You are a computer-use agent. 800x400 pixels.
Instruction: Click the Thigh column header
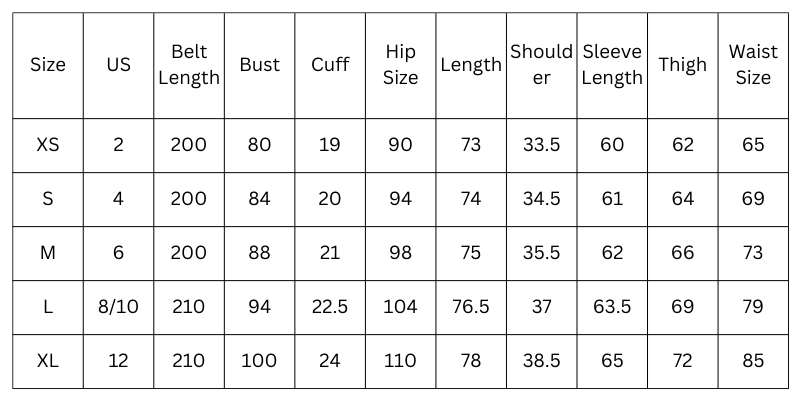click(x=683, y=65)
